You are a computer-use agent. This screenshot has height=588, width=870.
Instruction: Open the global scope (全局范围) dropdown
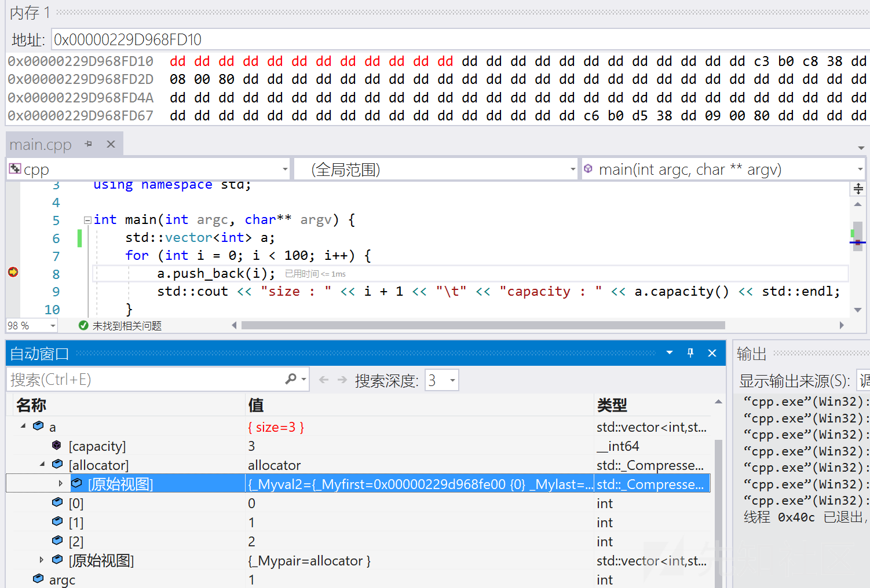tap(573, 169)
